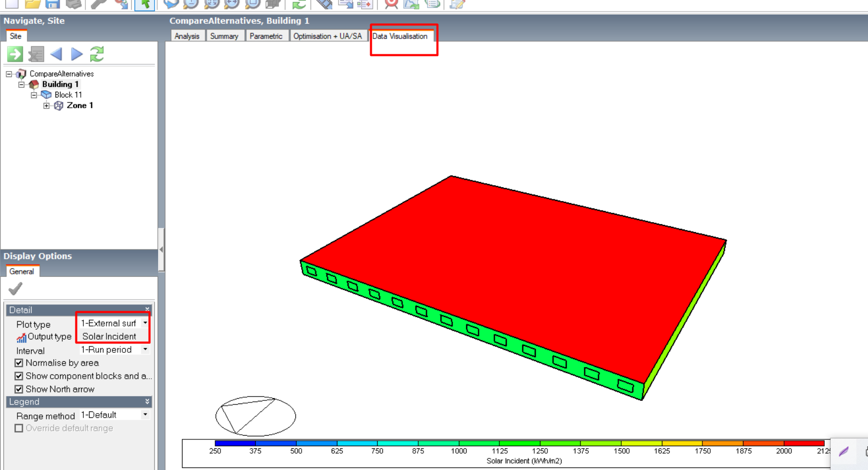Select Block 11 in the tree
The height and width of the screenshot is (470, 868).
(x=68, y=95)
